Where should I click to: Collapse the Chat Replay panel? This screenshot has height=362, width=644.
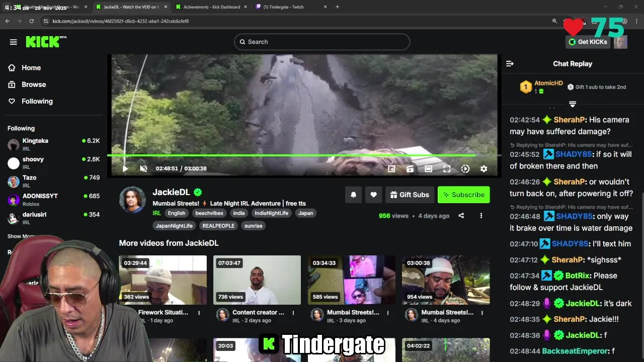tap(510, 64)
